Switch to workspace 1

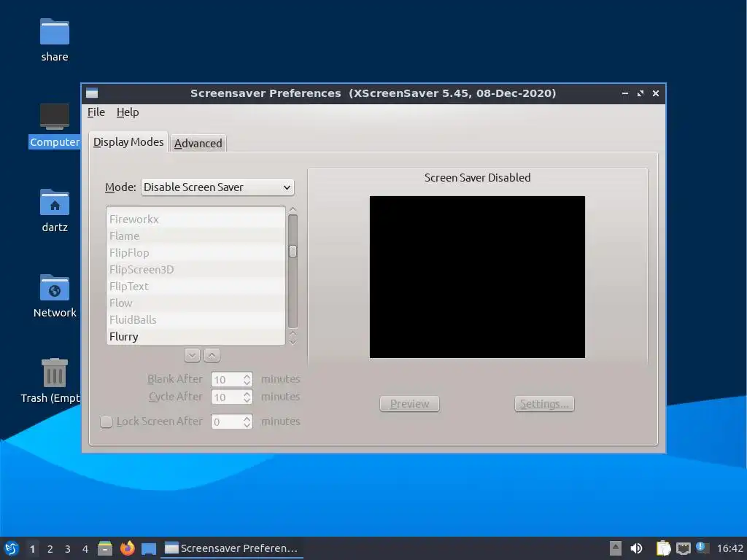click(32, 549)
